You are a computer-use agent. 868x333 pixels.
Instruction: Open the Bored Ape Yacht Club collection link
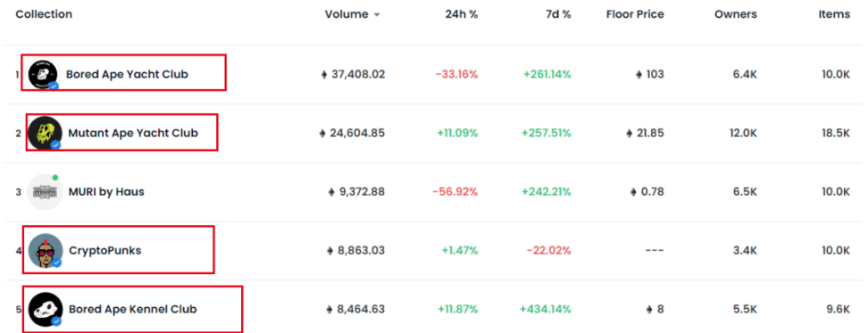tap(127, 74)
